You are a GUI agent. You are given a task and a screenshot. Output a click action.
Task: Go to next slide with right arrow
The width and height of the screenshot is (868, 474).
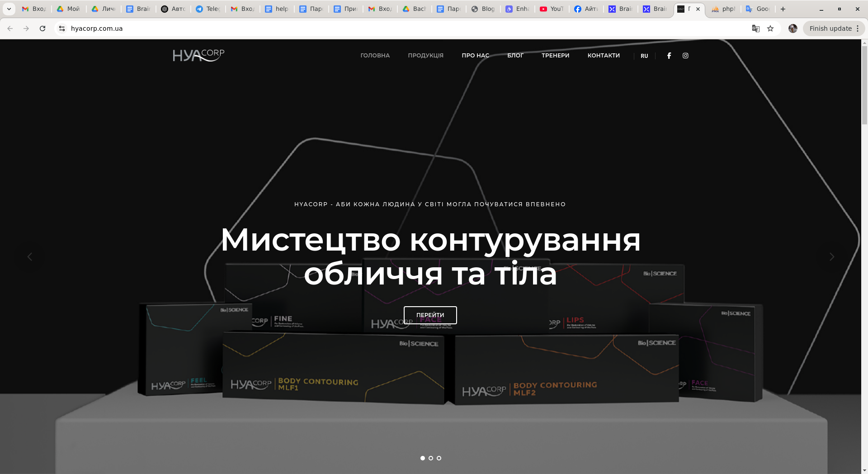coord(831,257)
